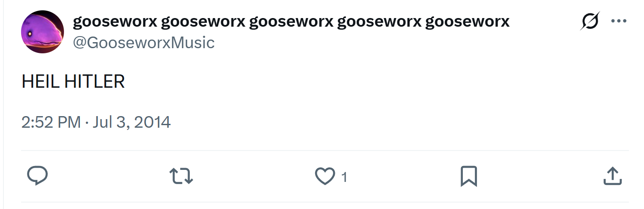
Task: Click the gooseworx display name
Action: point(291,21)
